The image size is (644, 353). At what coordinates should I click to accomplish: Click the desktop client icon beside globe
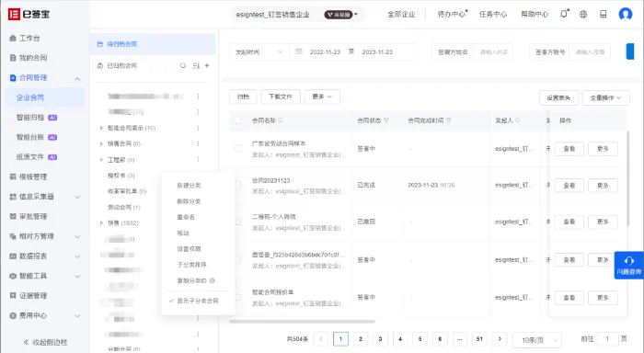point(603,14)
